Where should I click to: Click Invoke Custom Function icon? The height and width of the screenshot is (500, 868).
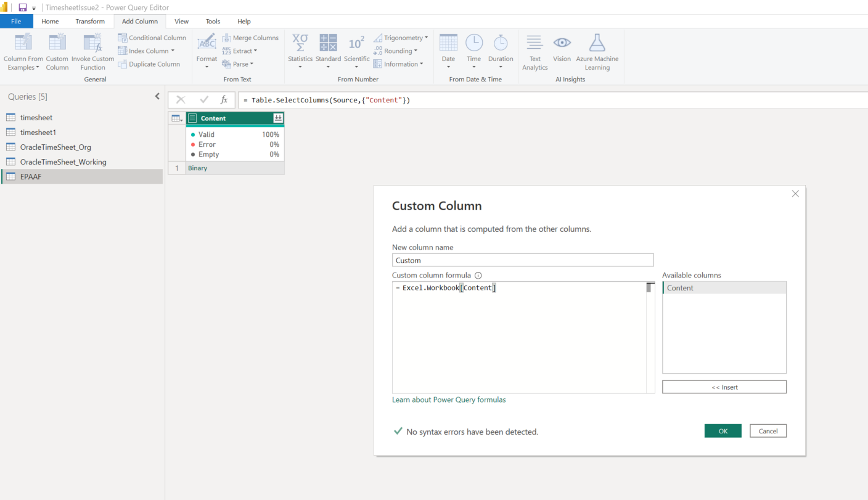92,42
